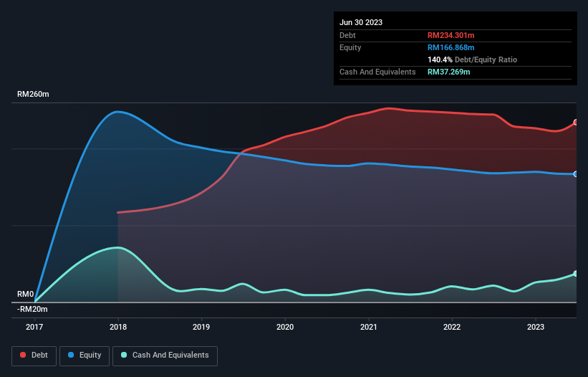Click the RM166.868m equity value

click(x=450, y=47)
